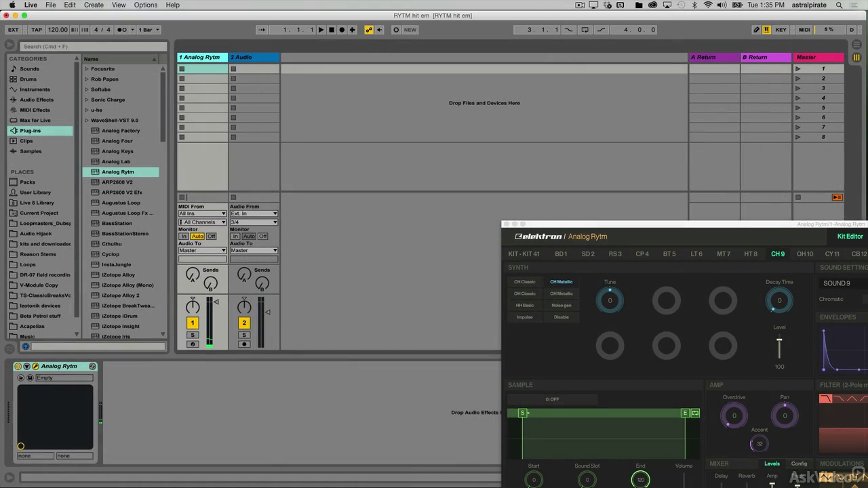Switch to OH 10 tab in Analog Rytm
This screenshot has width=868, height=488.
805,254
